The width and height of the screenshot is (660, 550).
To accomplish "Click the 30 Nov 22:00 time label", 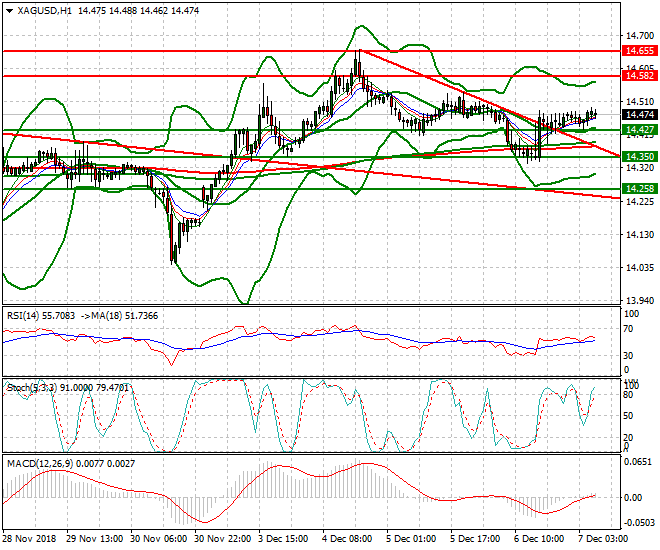I will click(x=223, y=539).
